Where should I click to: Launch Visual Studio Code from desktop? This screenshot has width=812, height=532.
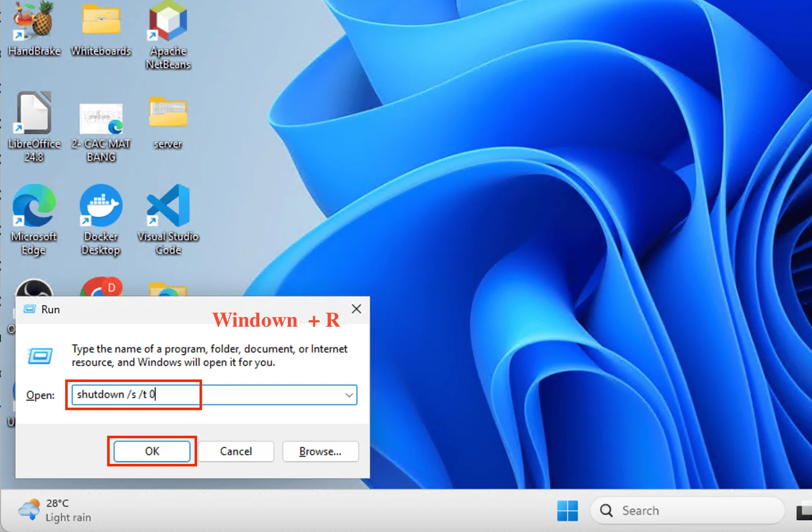pos(168,207)
